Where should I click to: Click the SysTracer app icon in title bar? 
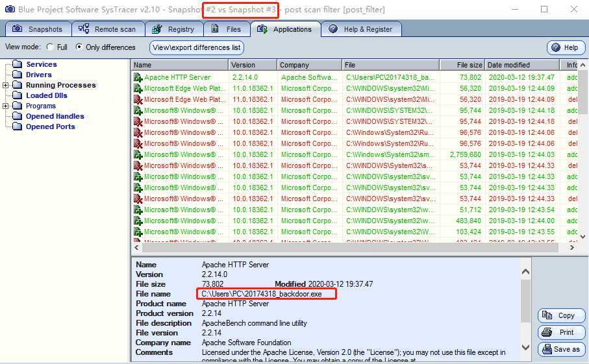click(10, 9)
